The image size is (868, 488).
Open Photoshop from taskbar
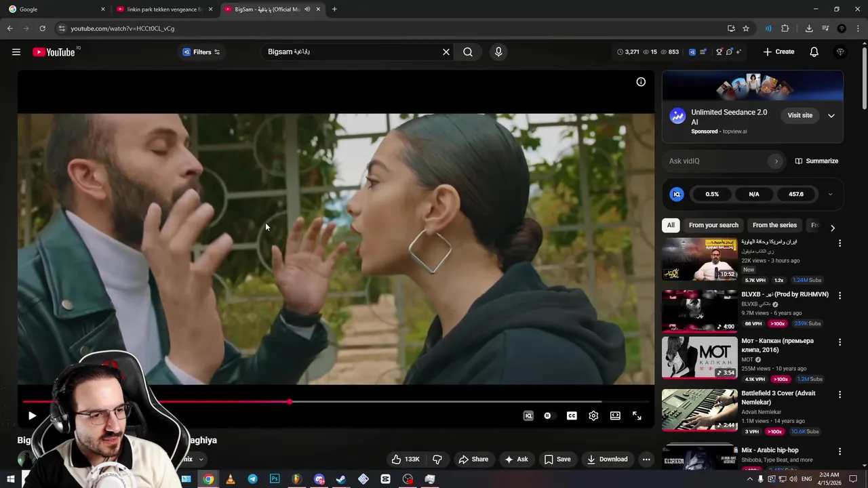click(275, 479)
